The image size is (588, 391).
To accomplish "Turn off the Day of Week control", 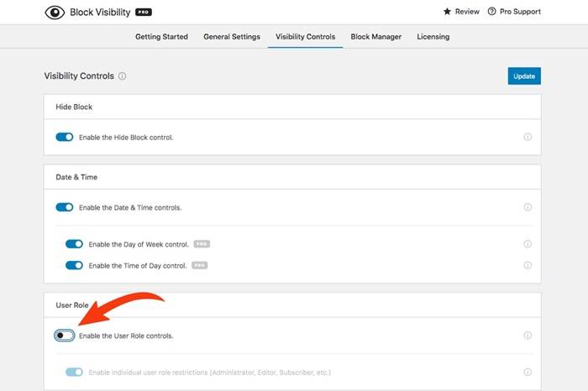I will point(74,244).
